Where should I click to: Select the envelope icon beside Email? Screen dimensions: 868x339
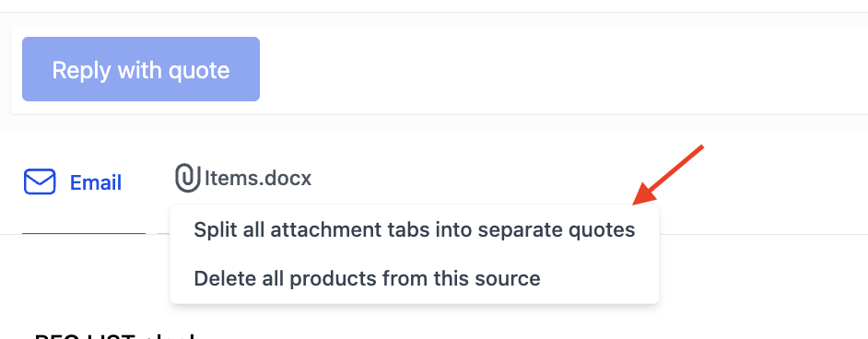point(40,182)
